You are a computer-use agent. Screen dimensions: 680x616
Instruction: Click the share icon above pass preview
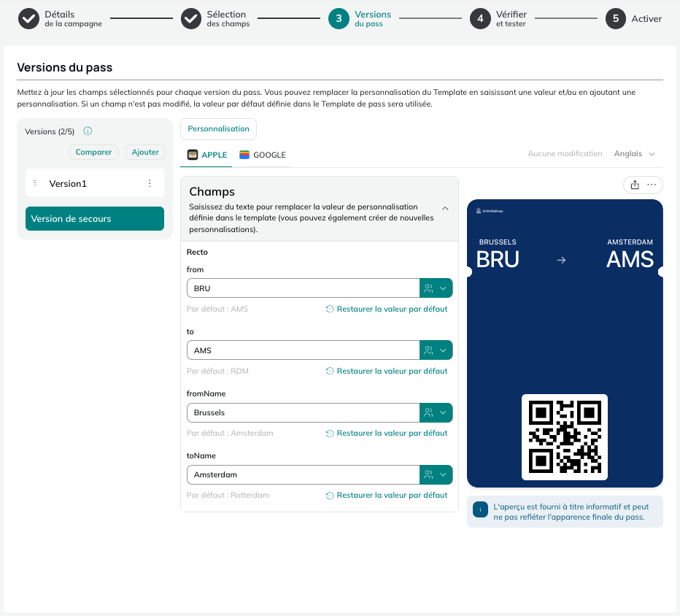[x=635, y=185]
